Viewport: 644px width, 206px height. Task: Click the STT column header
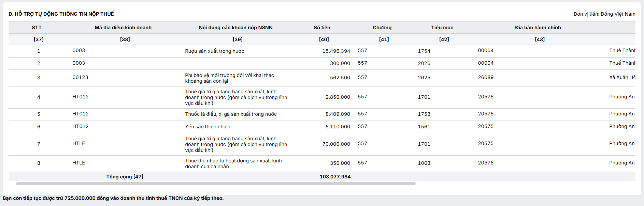click(37, 28)
